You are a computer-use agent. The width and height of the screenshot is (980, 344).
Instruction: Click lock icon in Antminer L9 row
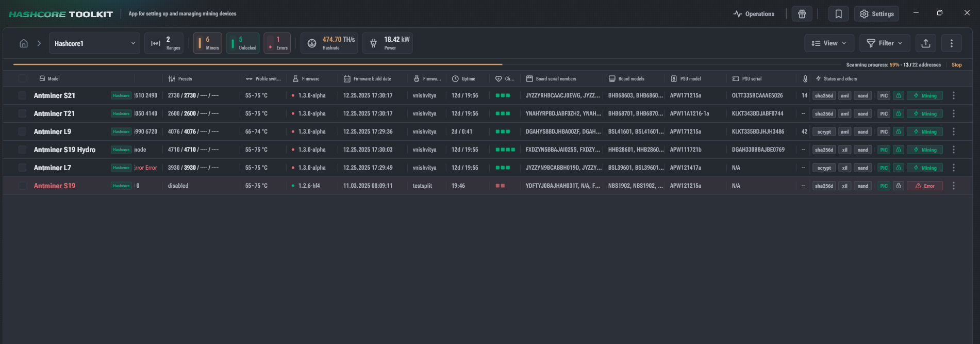tap(899, 132)
